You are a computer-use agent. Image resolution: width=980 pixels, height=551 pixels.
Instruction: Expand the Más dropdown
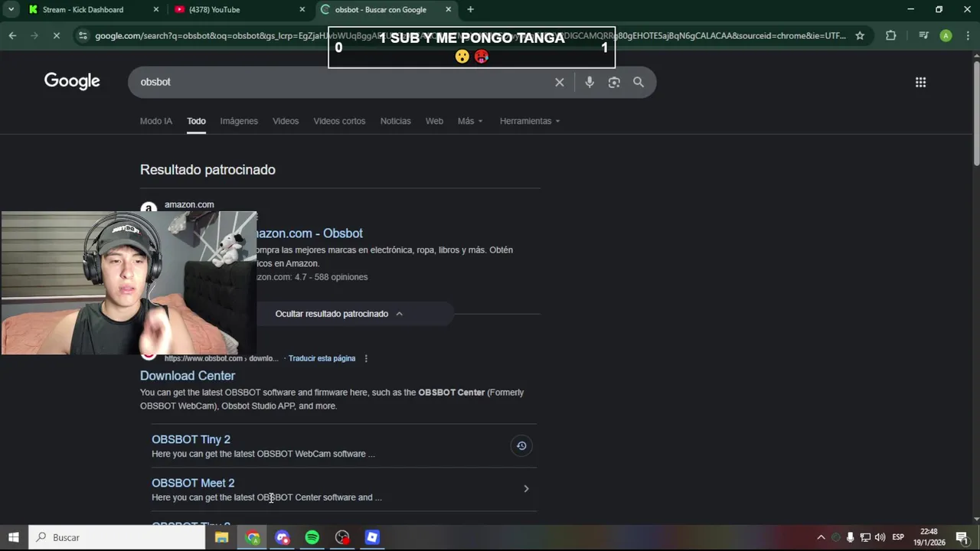click(x=470, y=121)
